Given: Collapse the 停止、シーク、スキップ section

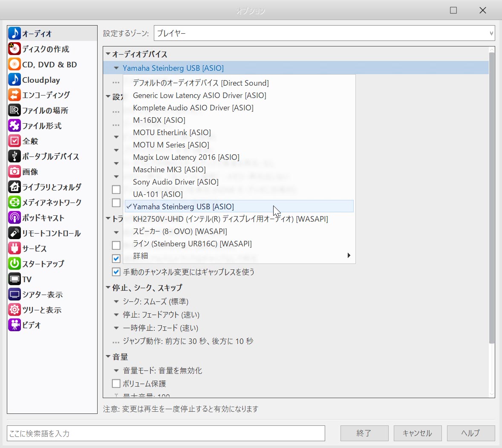Looking at the screenshot, I should tap(108, 288).
